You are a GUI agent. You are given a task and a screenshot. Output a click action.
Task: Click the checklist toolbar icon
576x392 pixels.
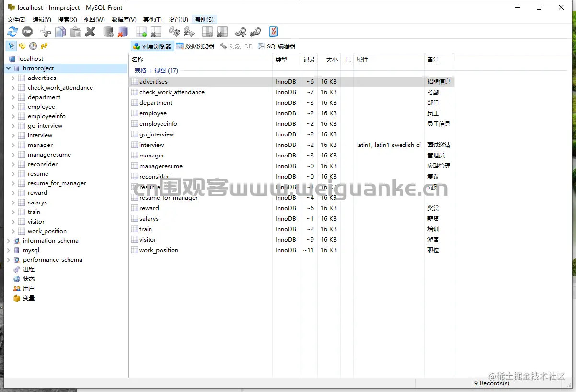[274, 32]
